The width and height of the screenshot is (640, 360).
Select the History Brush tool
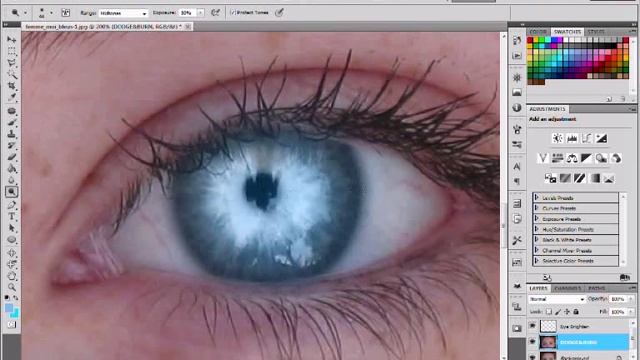click(x=11, y=146)
